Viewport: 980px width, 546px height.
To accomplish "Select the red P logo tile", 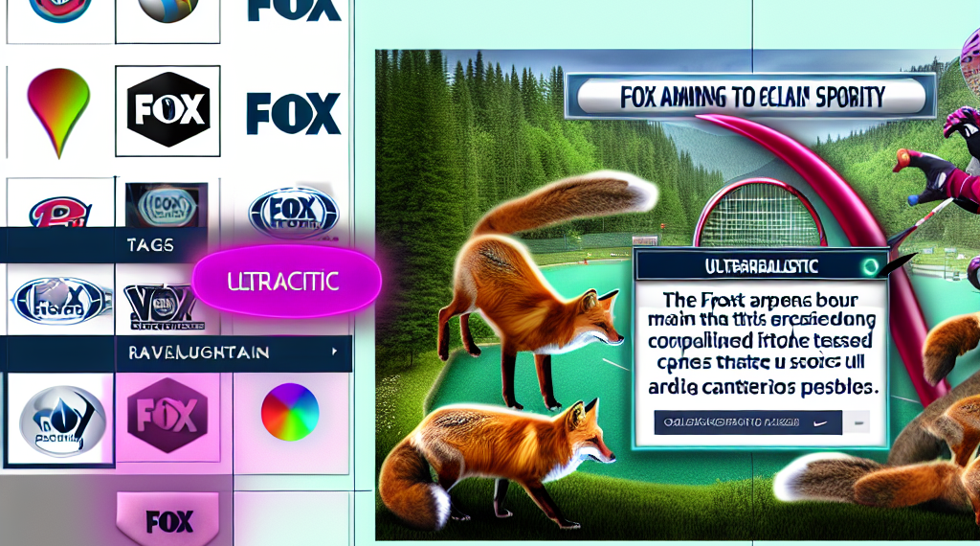I will [60, 211].
